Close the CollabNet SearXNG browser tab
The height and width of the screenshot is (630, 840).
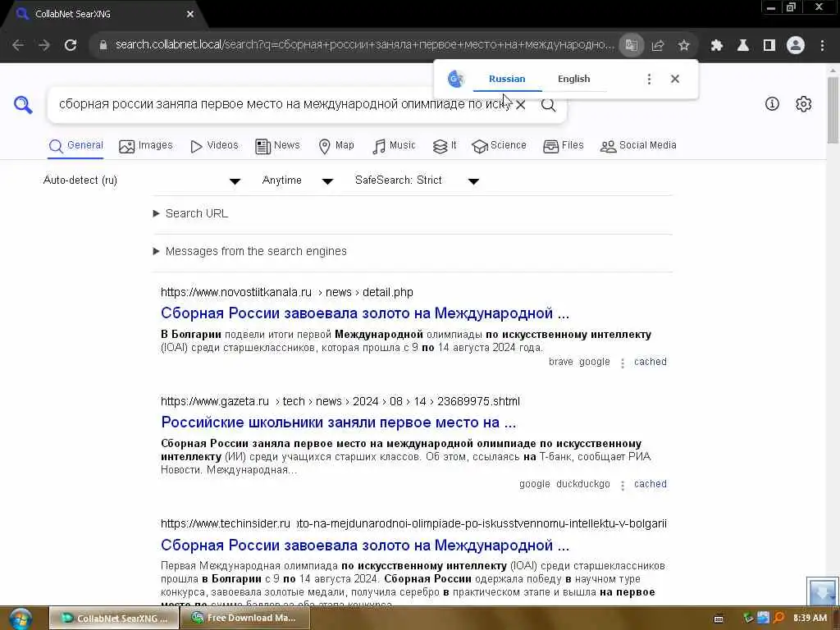[x=190, y=14]
